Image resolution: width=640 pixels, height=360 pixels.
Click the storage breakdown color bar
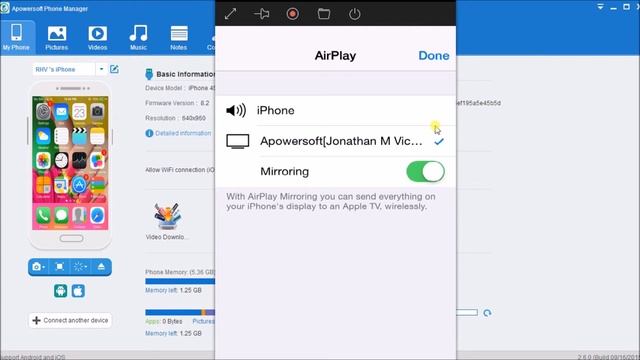(x=180, y=312)
